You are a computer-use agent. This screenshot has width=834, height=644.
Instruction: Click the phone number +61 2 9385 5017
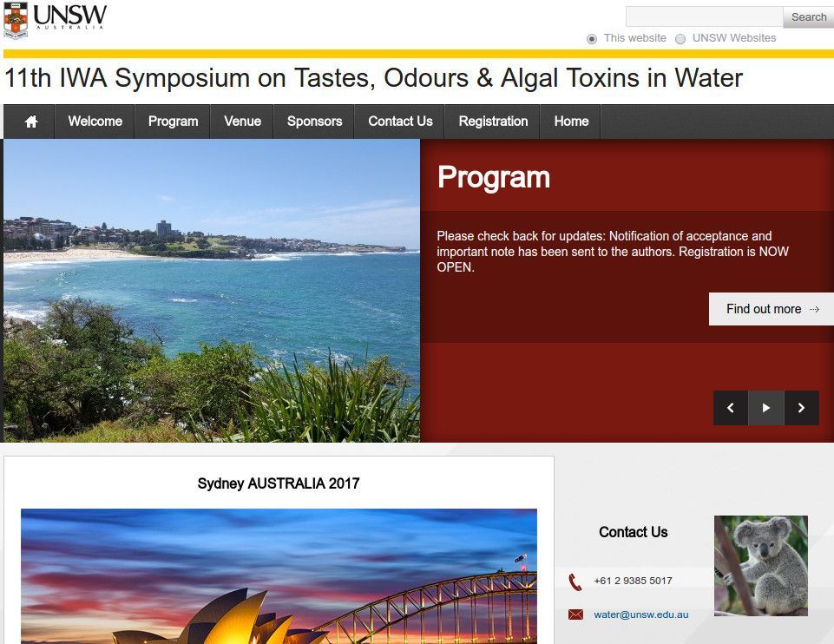click(633, 581)
